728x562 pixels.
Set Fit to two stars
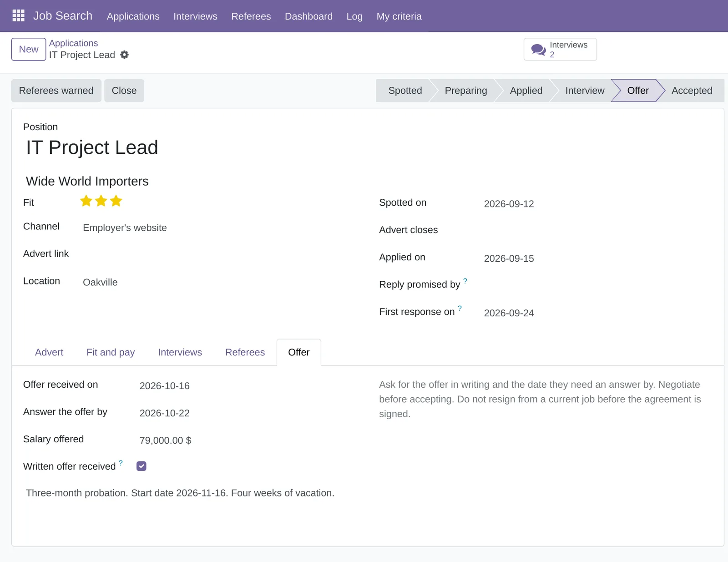coord(101,201)
